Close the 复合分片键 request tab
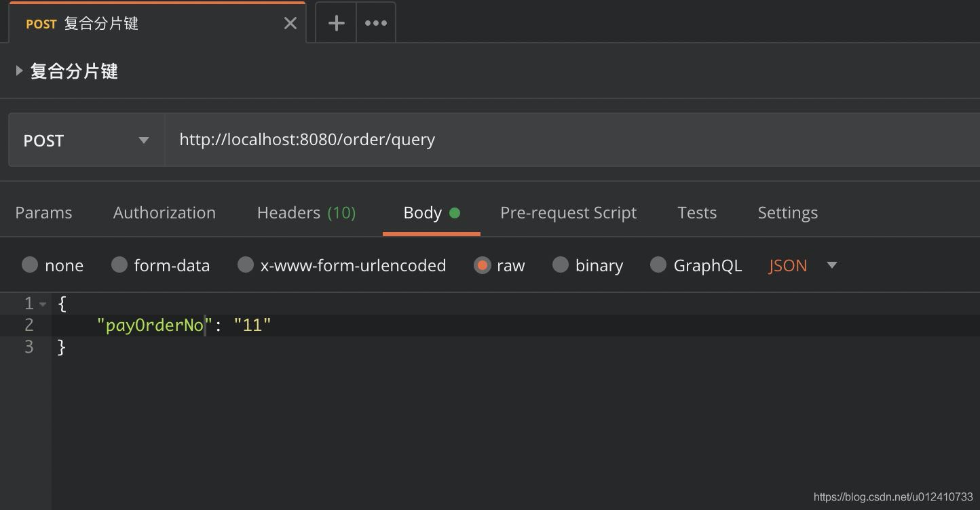Image resolution: width=980 pixels, height=510 pixels. (x=290, y=24)
